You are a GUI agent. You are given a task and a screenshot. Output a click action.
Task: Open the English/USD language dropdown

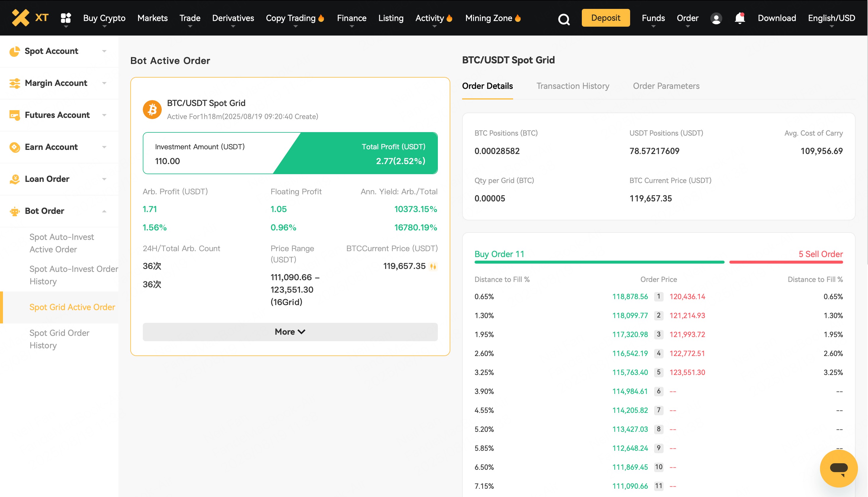(831, 18)
